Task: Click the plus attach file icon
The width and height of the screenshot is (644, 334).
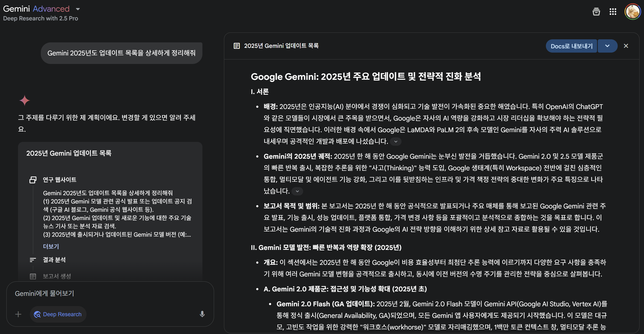Action: click(18, 314)
